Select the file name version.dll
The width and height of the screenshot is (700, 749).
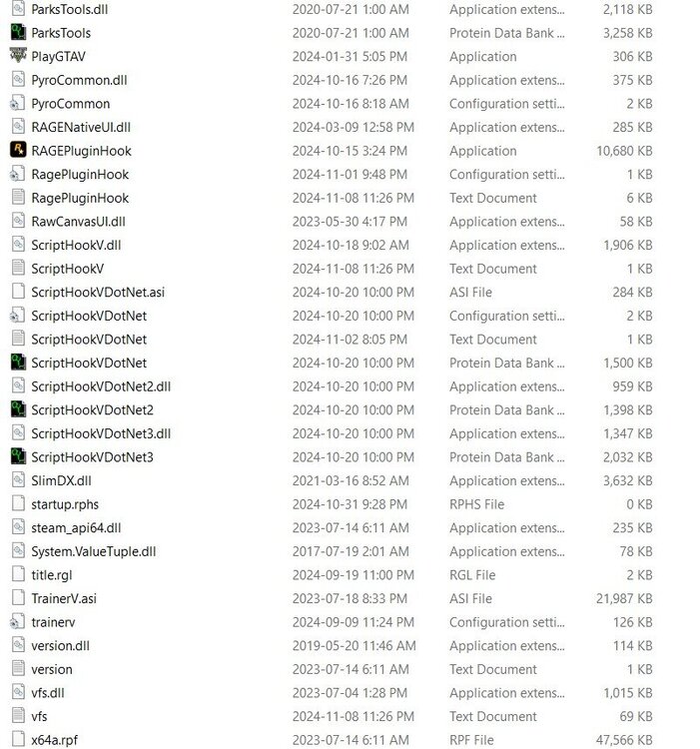(60, 646)
